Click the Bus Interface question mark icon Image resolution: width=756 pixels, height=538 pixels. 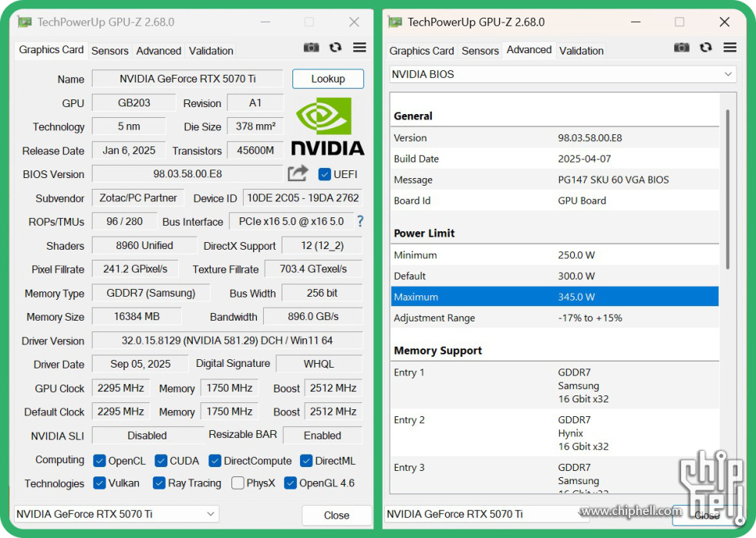pos(359,221)
